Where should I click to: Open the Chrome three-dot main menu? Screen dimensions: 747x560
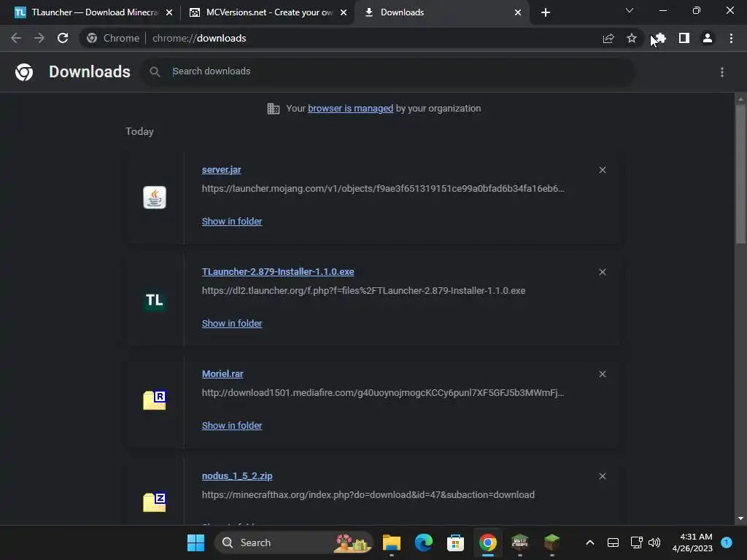coord(731,38)
